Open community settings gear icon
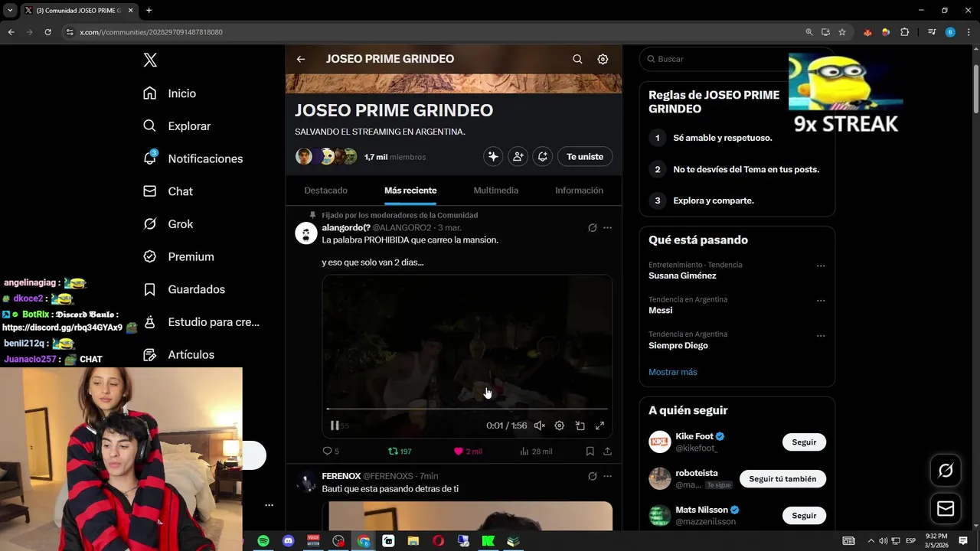This screenshot has height=551, width=980. (x=603, y=59)
